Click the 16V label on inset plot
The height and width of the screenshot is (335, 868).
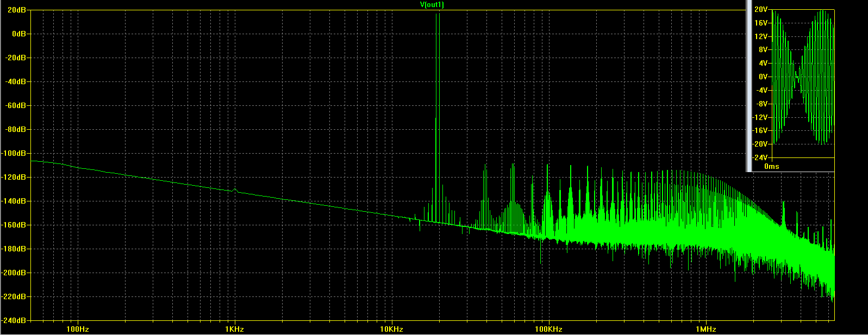coord(761,23)
